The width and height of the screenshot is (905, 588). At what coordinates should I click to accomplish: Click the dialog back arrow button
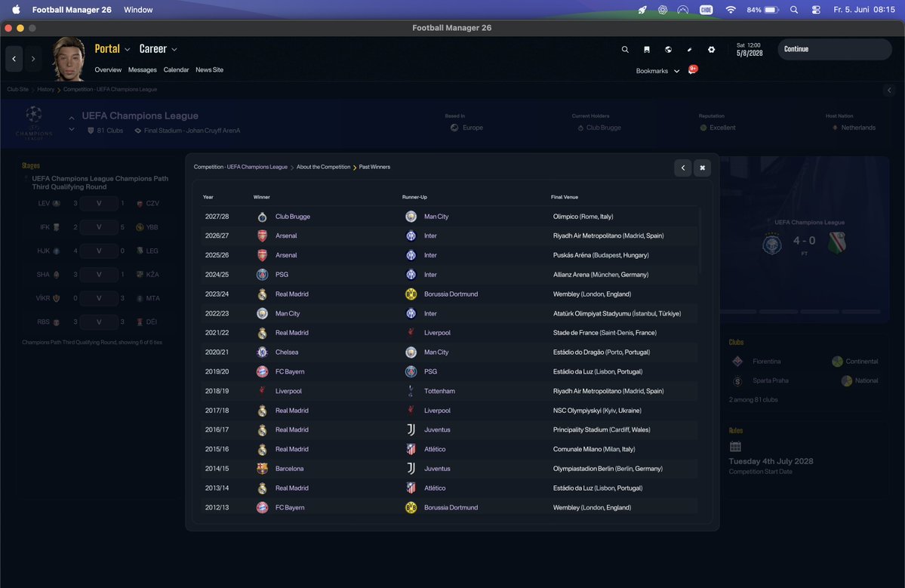683,168
